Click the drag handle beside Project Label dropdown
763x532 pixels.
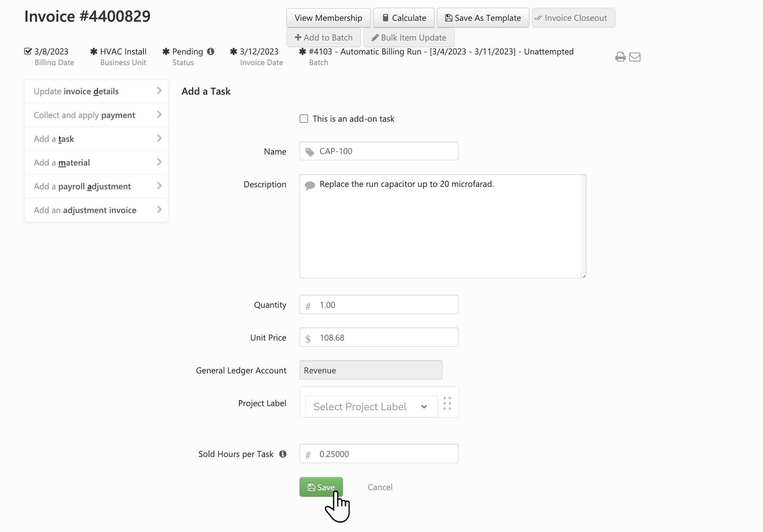click(x=447, y=403)
